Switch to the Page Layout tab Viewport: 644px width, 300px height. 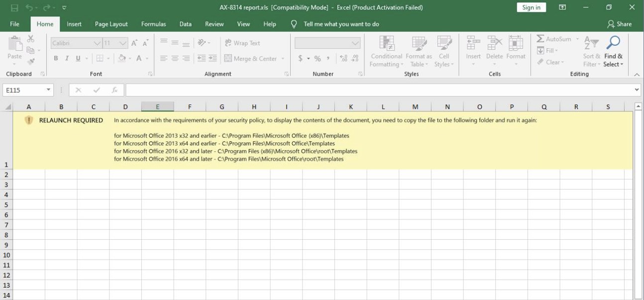click(x=111, y=24)
